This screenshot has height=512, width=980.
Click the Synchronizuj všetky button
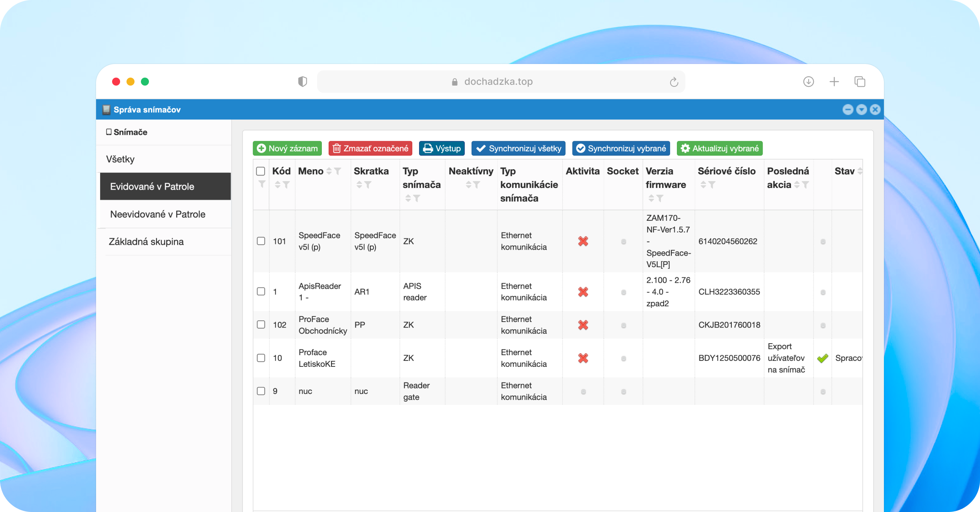[518, 148]
